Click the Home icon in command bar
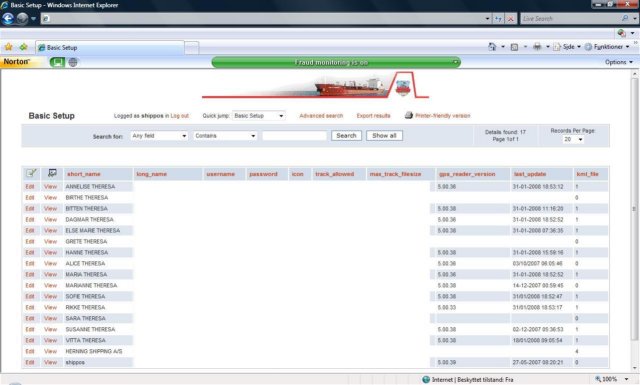The height and width of the screenshot is (385, 640). coord(492,47)
